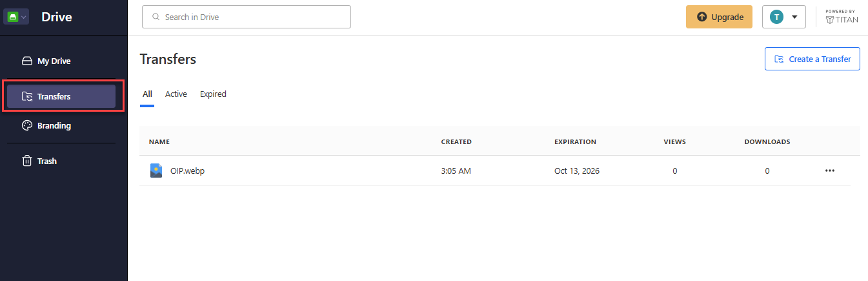Click the EXPIRATION column header
868x281 pixels.
[575, 141]
